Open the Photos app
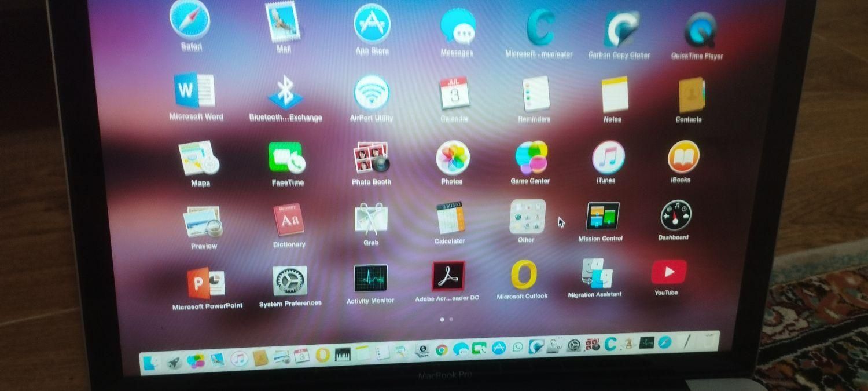 [453, 158]
